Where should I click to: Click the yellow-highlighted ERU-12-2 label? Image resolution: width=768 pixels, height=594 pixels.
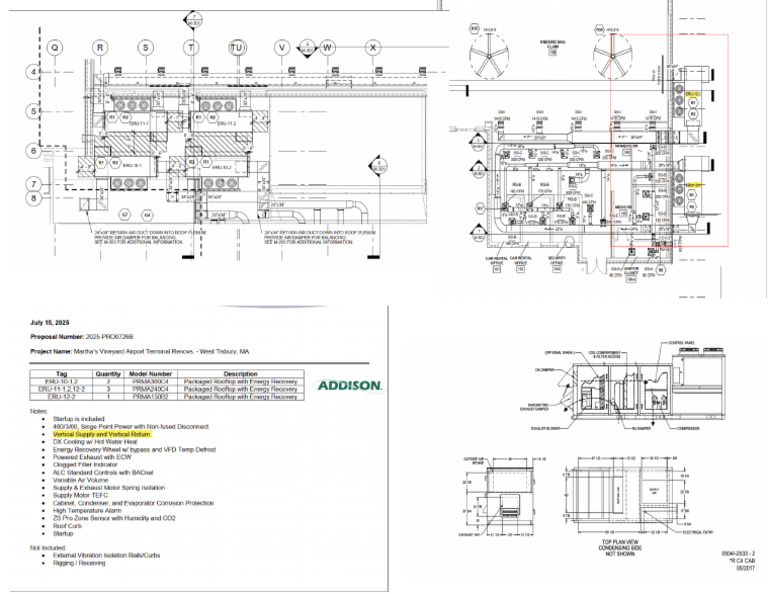693,94
